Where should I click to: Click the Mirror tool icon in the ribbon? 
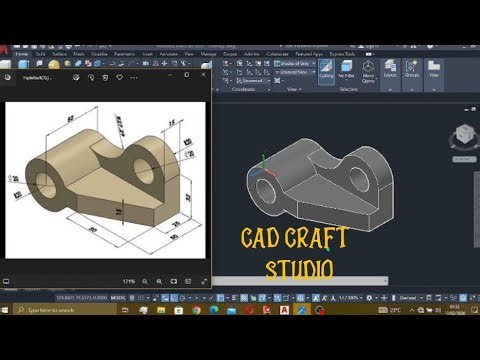click(x=146, y=63)
